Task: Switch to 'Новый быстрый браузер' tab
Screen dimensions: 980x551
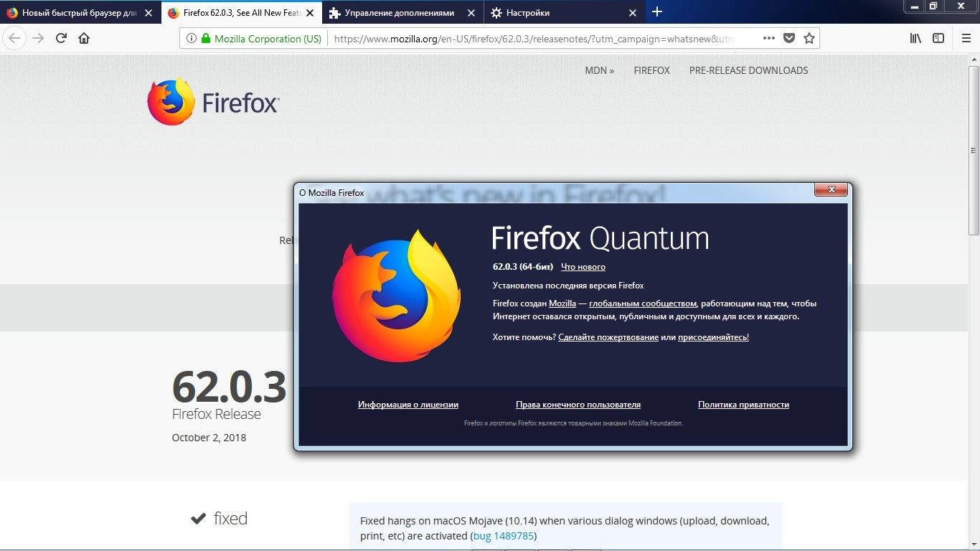Action: pos(80,13)
